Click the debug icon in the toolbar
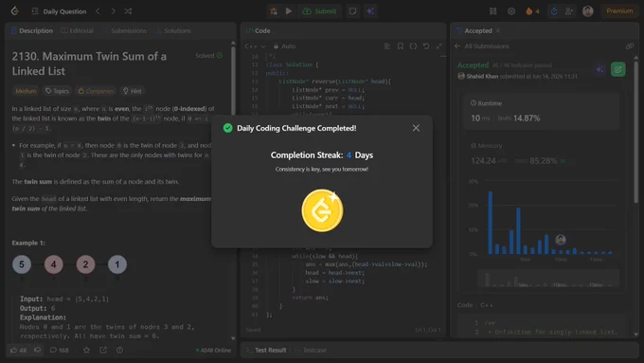This screenshot has height=363, width=644. tap(274, 11)
